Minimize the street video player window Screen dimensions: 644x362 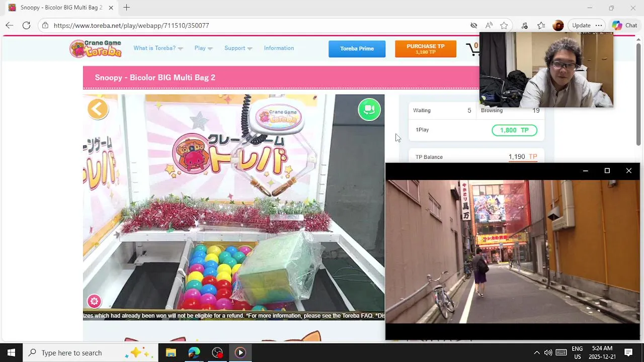point(585,171)
